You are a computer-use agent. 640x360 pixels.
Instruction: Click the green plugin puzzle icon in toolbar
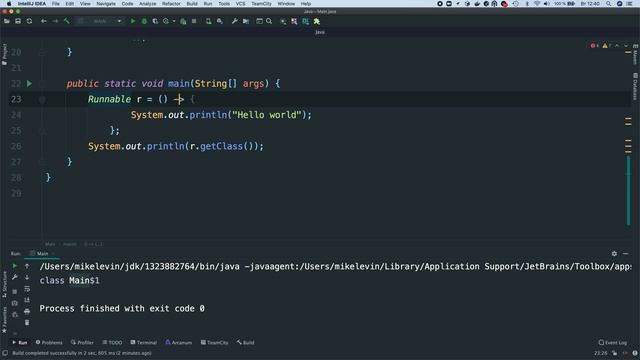pyautogui.click(x=317, y=21)
